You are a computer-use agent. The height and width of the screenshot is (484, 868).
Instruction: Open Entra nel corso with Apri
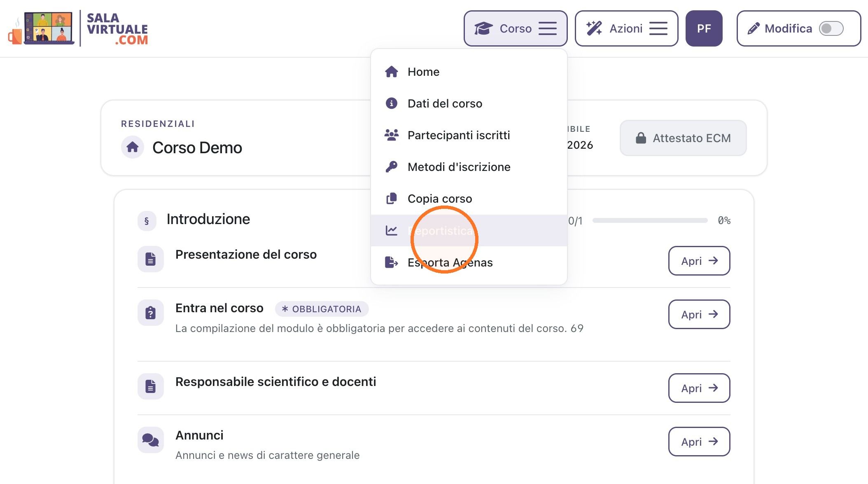click(x=699, y=314)
